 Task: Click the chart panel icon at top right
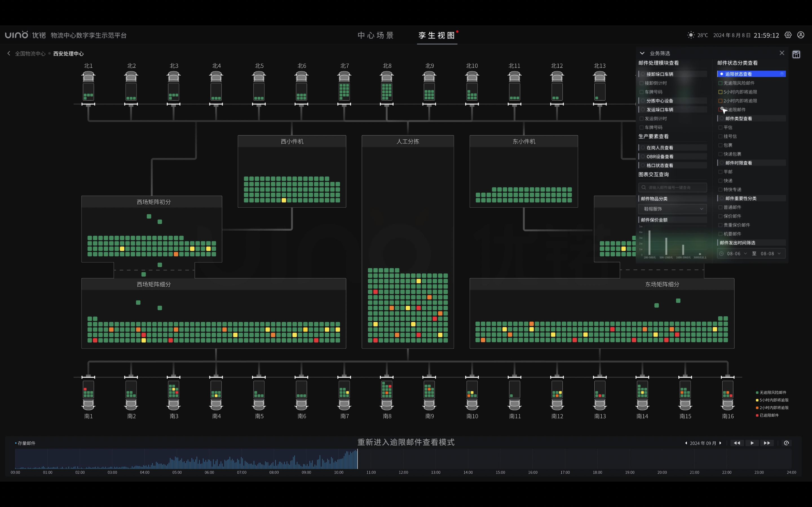tap(796, 54)
